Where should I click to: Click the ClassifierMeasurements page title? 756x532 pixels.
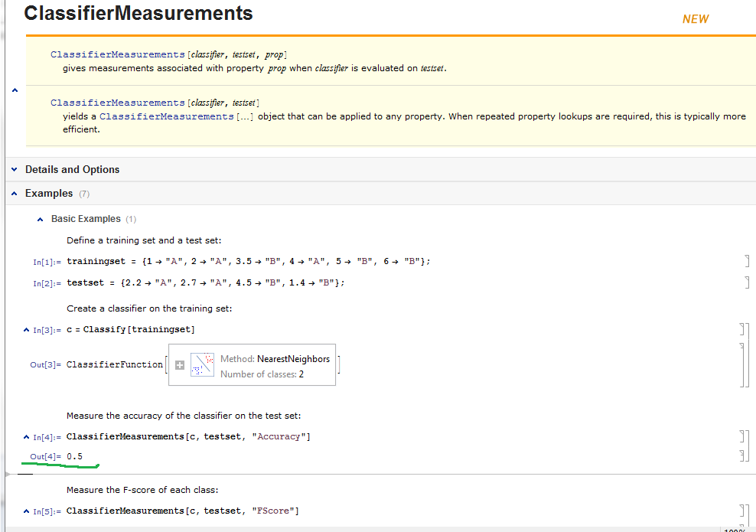coord(138,14)
